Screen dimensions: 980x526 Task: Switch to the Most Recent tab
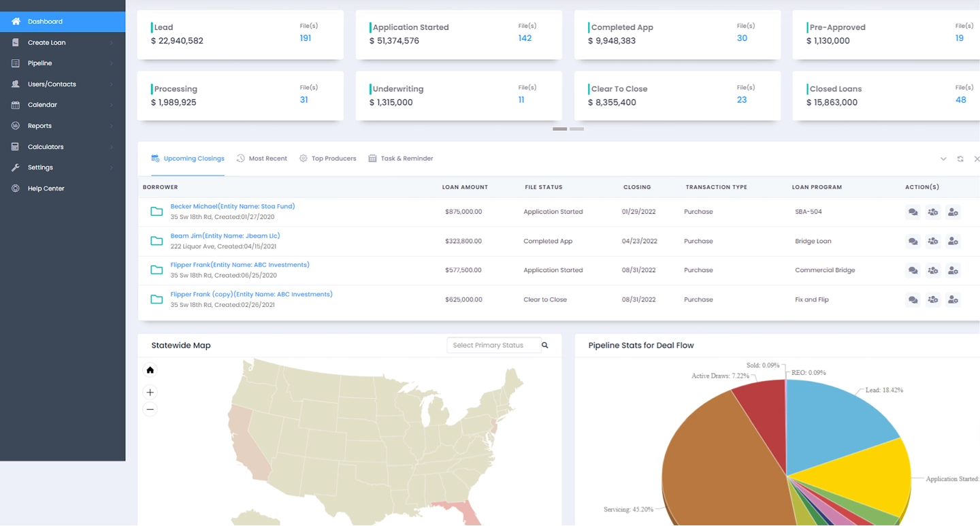267,158
